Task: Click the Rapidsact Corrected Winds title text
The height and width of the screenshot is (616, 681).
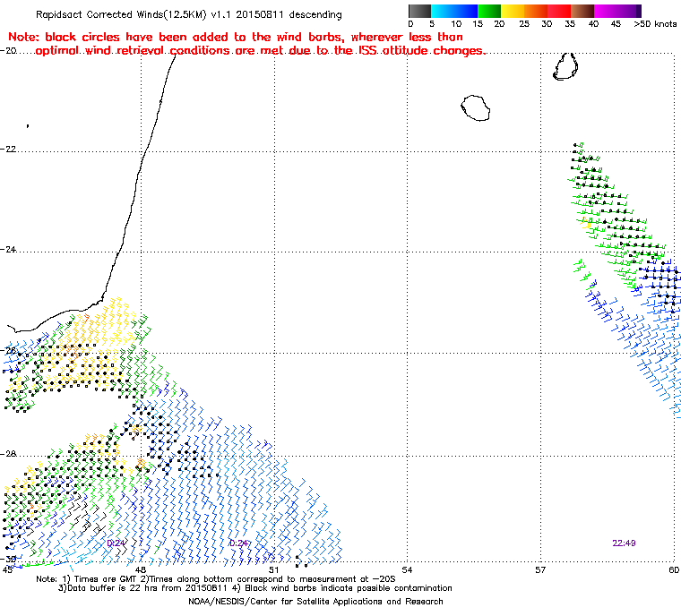Action: coord(189,14)
